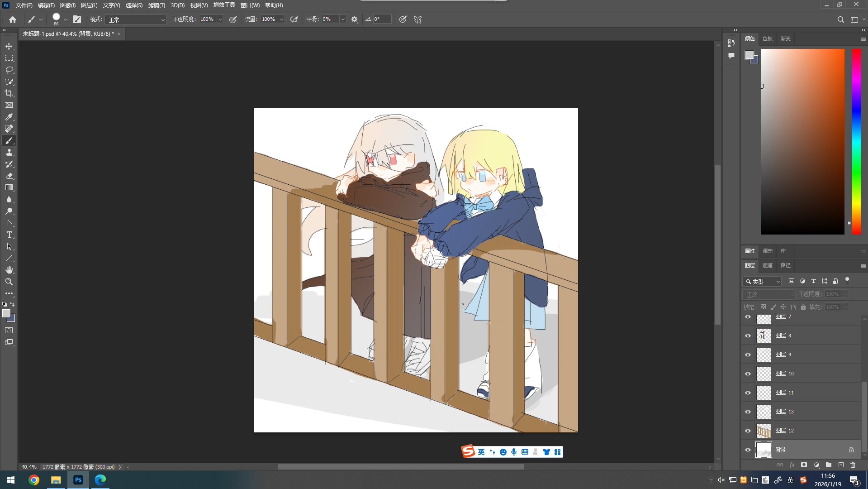This screenshot has height=489, width=868.
Task: Toggle visibility of 图层 8
Action: pos(748,336)
